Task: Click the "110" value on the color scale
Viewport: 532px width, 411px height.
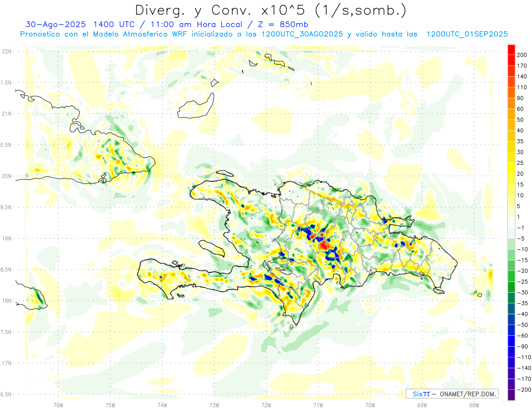Action: (522, 87)
